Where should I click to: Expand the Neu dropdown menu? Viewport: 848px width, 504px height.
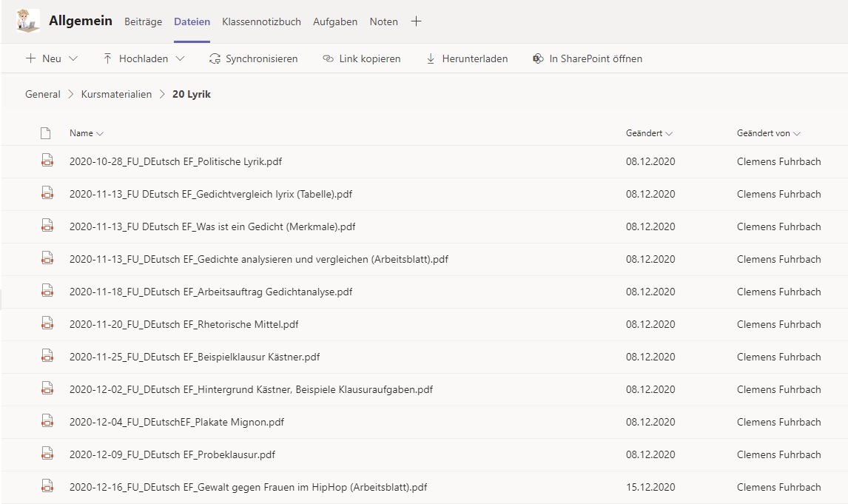(x=73, y=58)
